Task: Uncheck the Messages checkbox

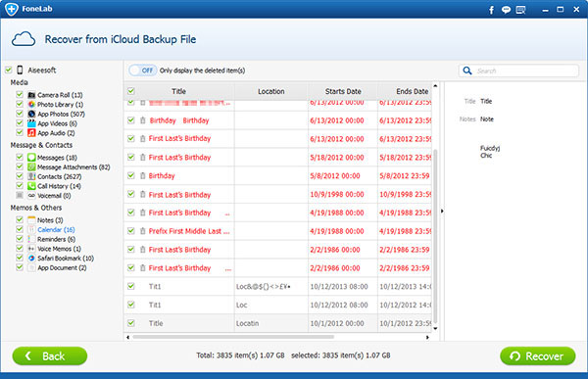Action: (x=20, y=157)
